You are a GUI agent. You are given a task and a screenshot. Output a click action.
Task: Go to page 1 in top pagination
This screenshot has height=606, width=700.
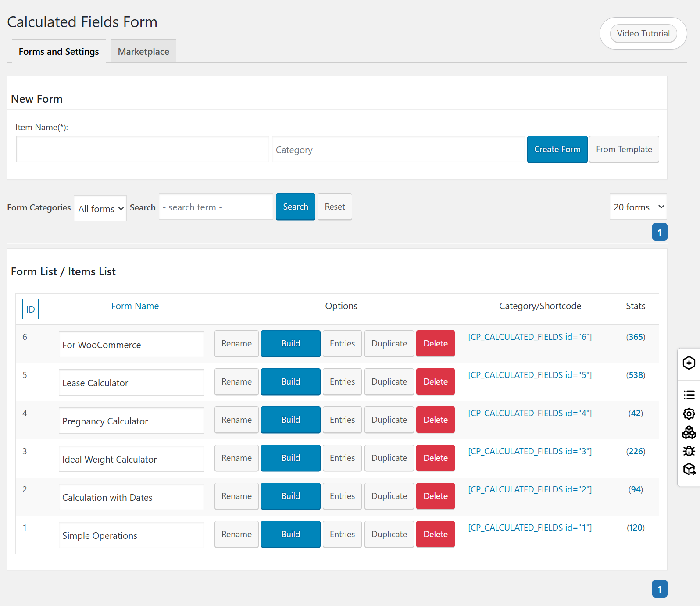pyautogui.click(x=660, y=232)
